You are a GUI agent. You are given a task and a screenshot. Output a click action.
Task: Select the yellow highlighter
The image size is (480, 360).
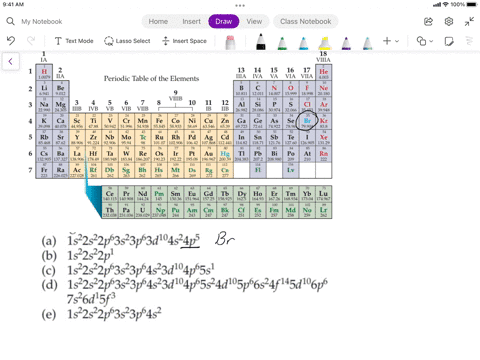324,43
